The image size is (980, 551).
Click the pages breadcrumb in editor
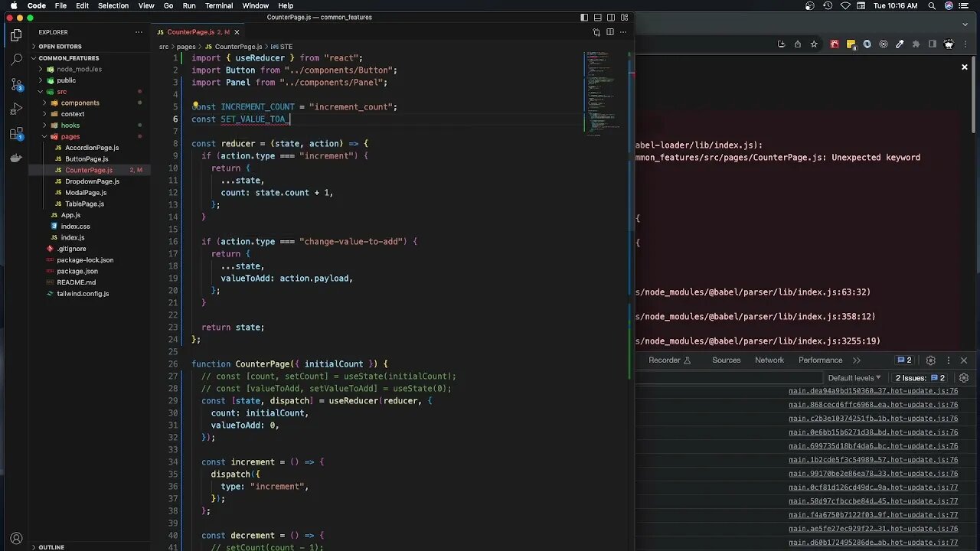[x=186, y=47]
